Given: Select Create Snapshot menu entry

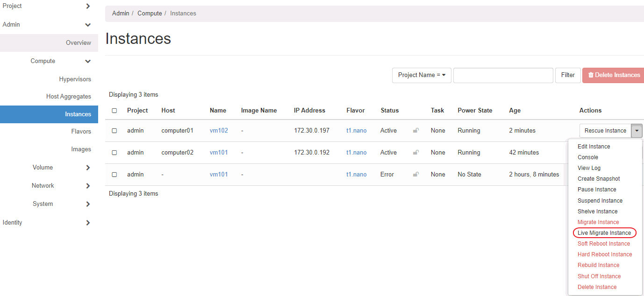Looking at the screenshot, I should 599,179.
